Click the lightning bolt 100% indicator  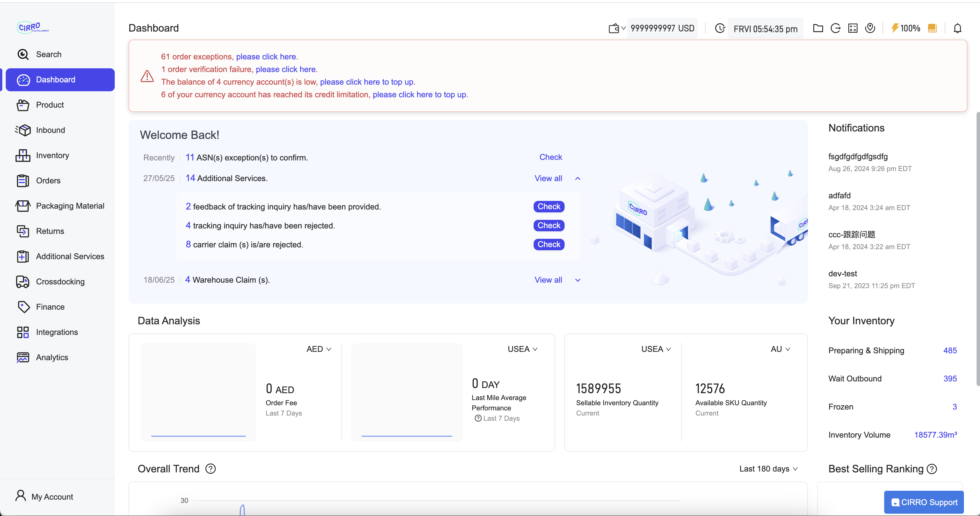(905, 28)
